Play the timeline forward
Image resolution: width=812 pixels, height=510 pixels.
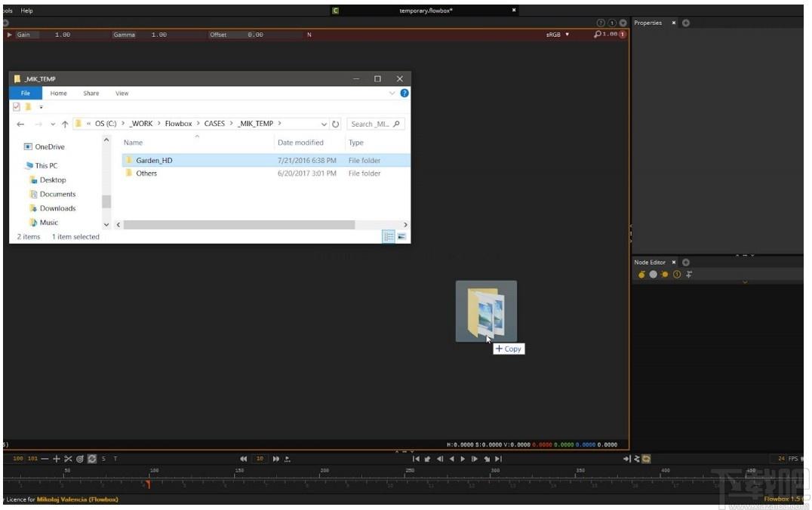pyautogui.click(x=463, y=459)
